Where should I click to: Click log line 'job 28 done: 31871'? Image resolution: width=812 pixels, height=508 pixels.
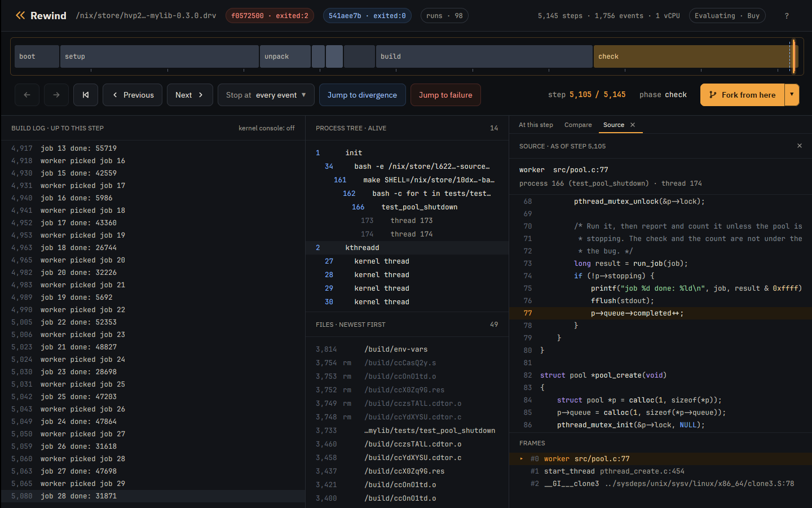(x=153, y=496)
